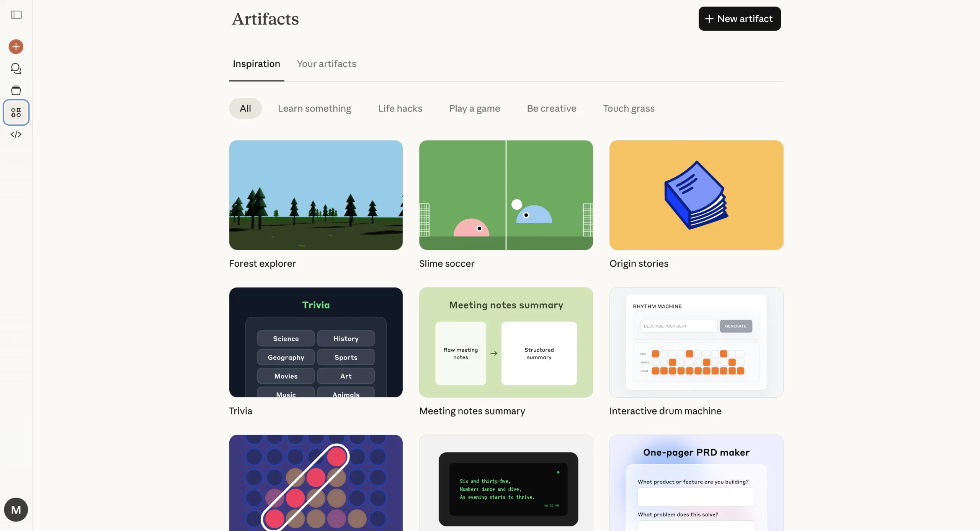Select the Inspiration tab
Screen dimensions: 980x531
[x=256, y=64]
